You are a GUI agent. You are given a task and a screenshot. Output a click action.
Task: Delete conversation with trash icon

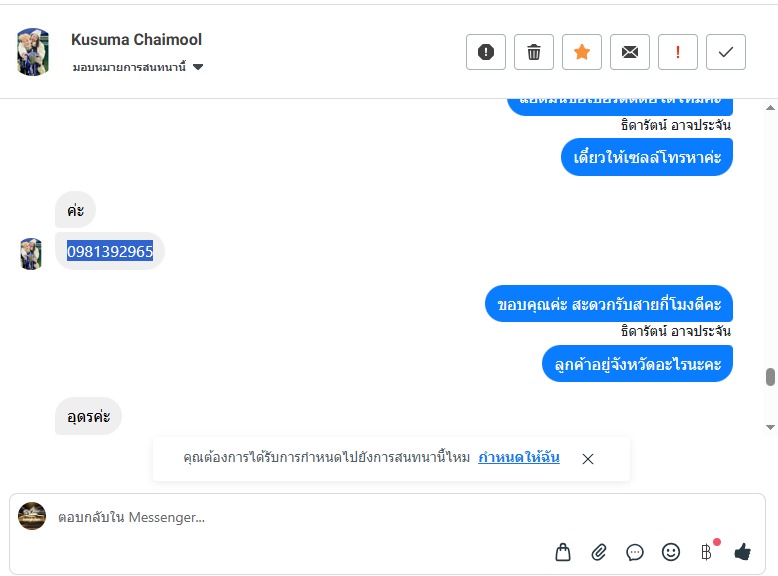(x=534, y=52)
